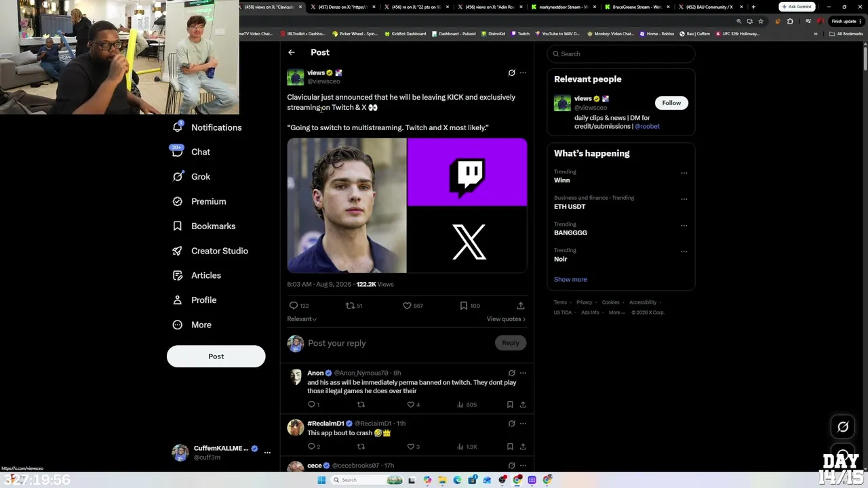Switch to the Denzo on X browser tab
The width and height of the screenshot is (868, 488).
342,7
